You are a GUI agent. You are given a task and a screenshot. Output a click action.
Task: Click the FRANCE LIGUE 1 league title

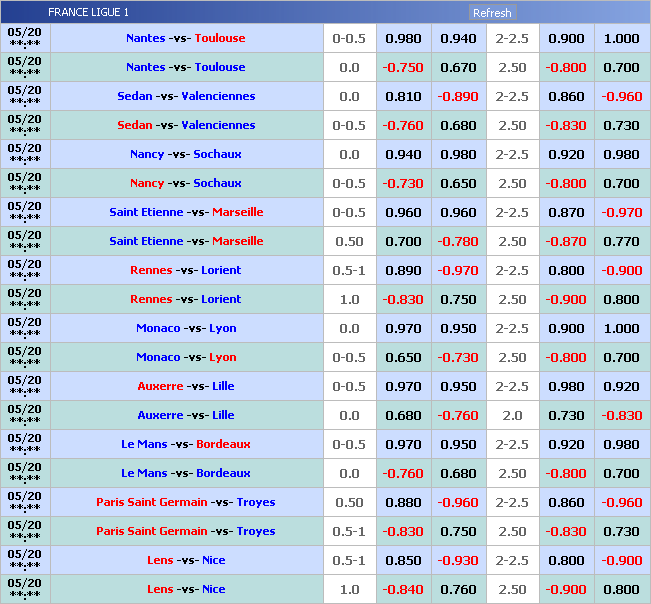[88, 13]
